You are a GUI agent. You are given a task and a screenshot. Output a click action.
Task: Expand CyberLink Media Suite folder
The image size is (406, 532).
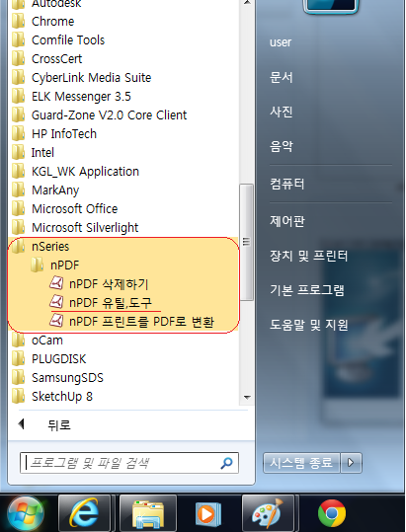coord(91,78)
